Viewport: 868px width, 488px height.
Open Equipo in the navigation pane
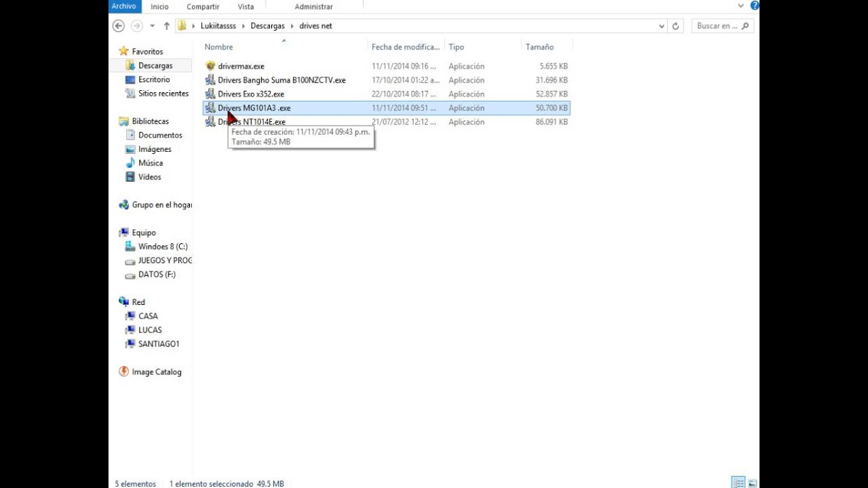click(144, 232)
